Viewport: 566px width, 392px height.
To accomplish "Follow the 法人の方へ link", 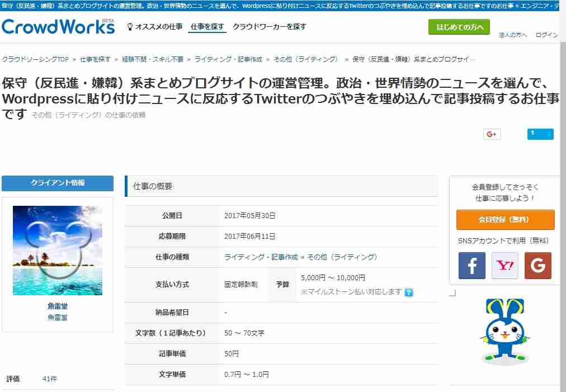I will click(x=513, y=34).
